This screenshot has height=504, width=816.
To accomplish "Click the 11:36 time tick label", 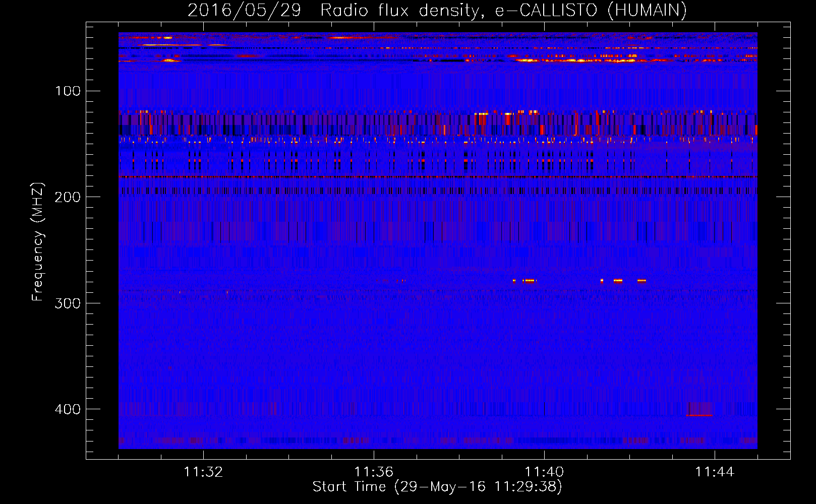I will [374, 472].
